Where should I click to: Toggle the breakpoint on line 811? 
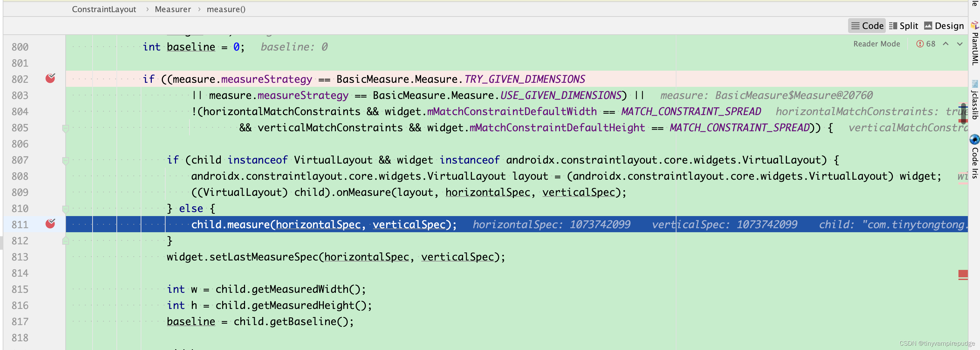pos(50,224)
